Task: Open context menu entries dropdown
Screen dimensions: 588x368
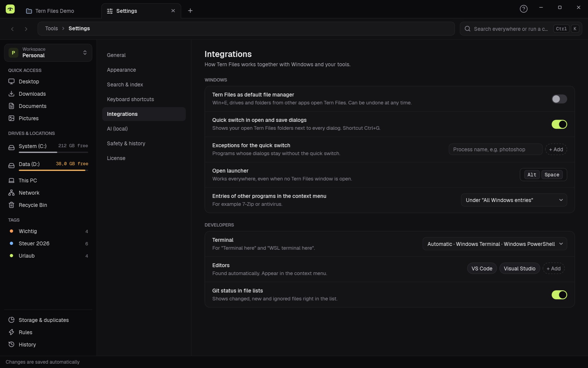Action: (x=514, y=200)
